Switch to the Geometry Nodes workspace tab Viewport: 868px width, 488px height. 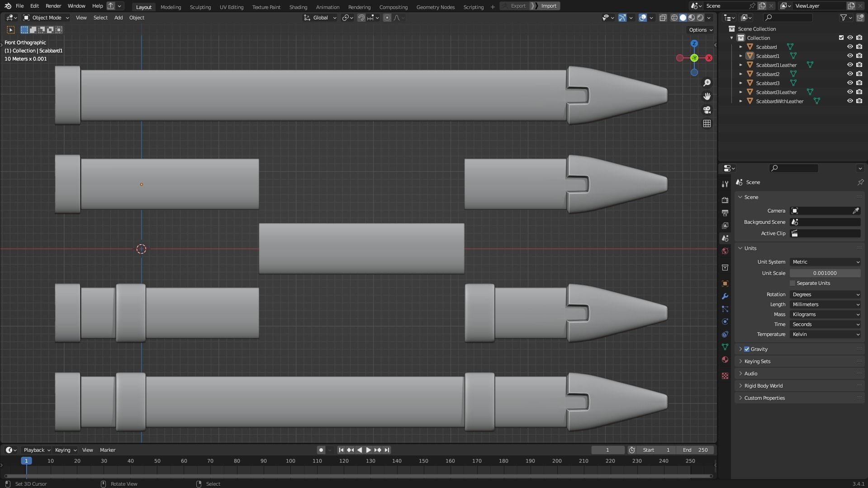(x=435, y=7)
